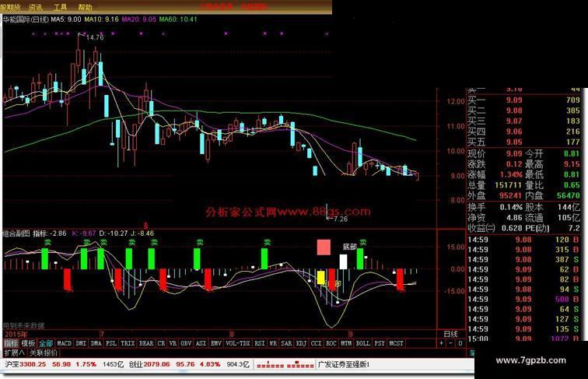The image size is (588, 379).
Task: Click the MA60: 10.41 label
Action: [x=178, y=19]
